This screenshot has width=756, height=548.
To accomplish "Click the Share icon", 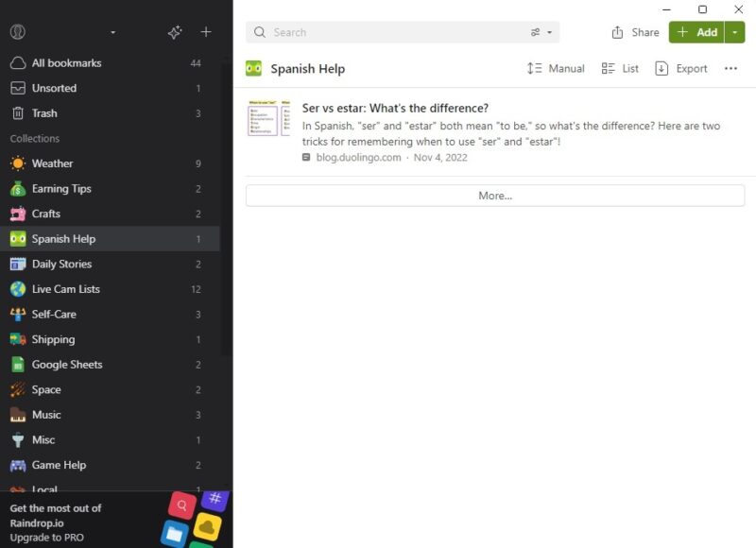I will pos(618,31).
